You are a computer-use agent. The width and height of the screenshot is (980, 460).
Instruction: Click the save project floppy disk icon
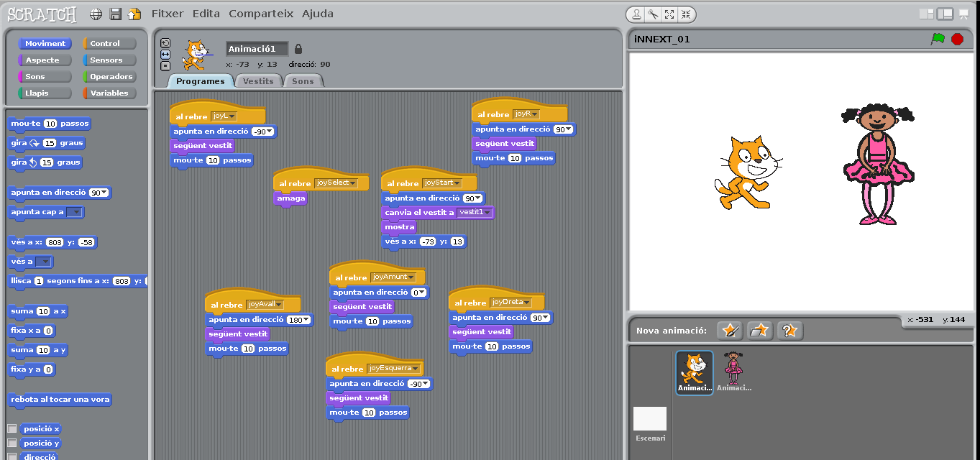pyautogui.click(x=115, y=14)
